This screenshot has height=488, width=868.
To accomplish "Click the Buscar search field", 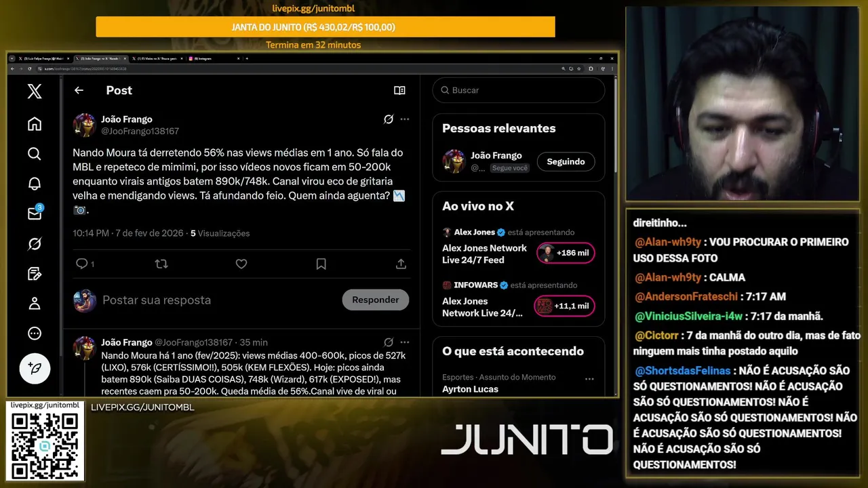I will pos(519,90).
